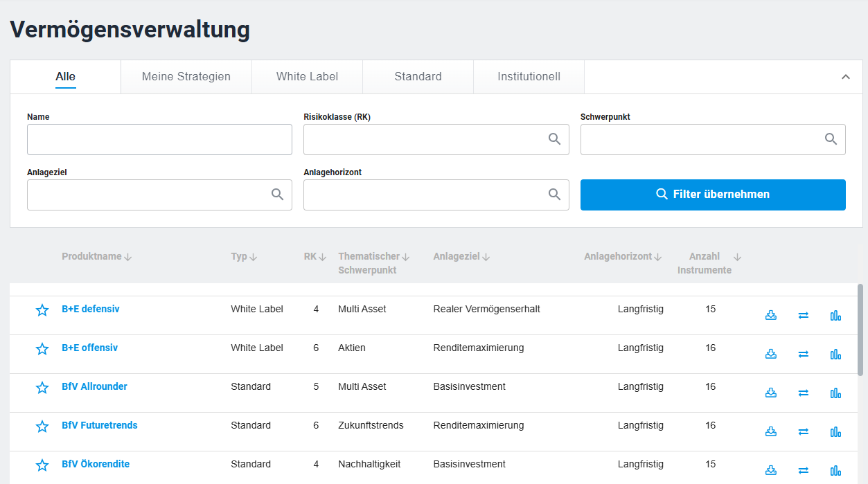
Task: Open the Anlagehorizont filter dropdown
Action: pos(436,195)
